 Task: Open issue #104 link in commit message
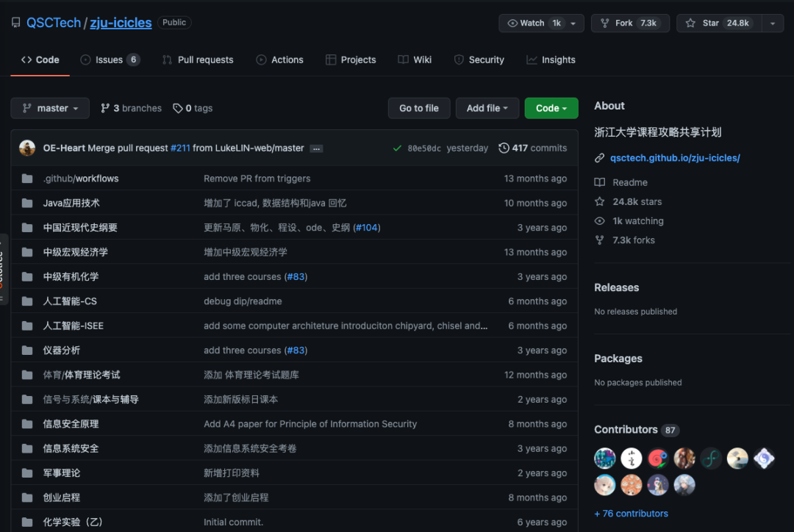click(x=367, y=228)
